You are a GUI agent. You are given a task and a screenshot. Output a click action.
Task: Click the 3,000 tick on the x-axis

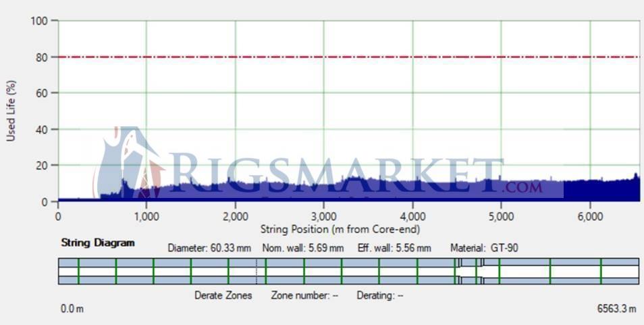pyautogui.click(x=323, y=216)
